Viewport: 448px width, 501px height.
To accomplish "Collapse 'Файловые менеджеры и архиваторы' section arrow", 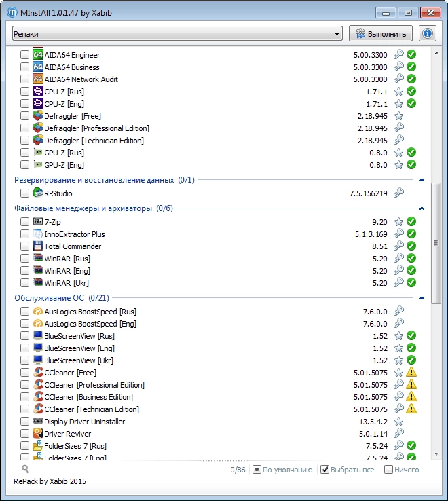I will pyautogui.click(x=422, y=208).
